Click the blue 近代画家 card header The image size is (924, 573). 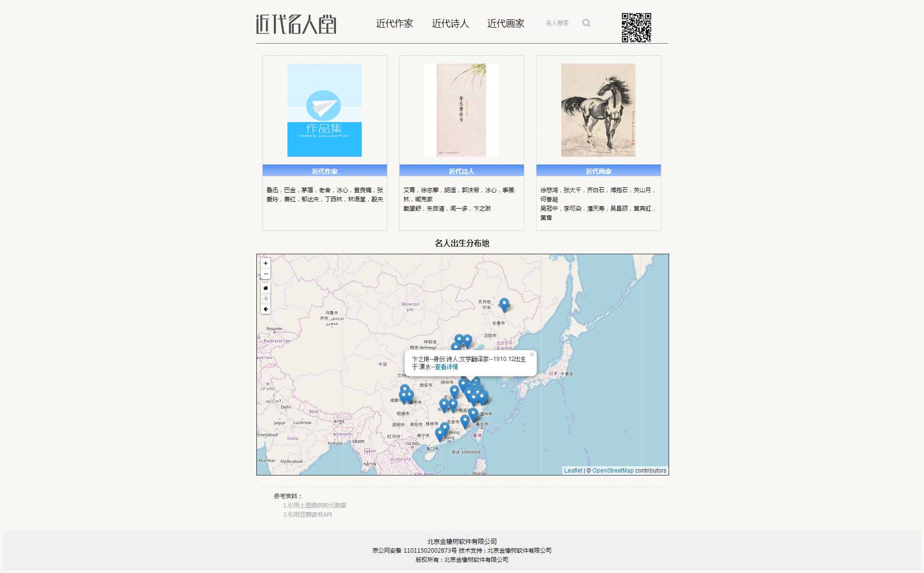pos(599,171)
